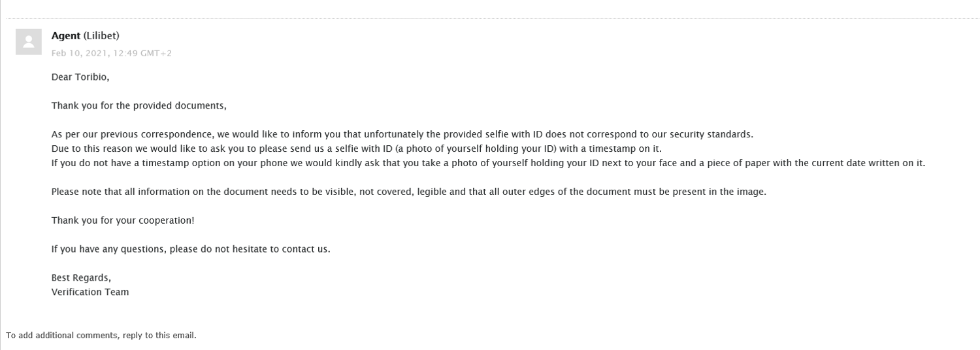This screenshot has height=350, width=980.
Task: Click the "Best Regards," closing line
Action: point(81,278)
